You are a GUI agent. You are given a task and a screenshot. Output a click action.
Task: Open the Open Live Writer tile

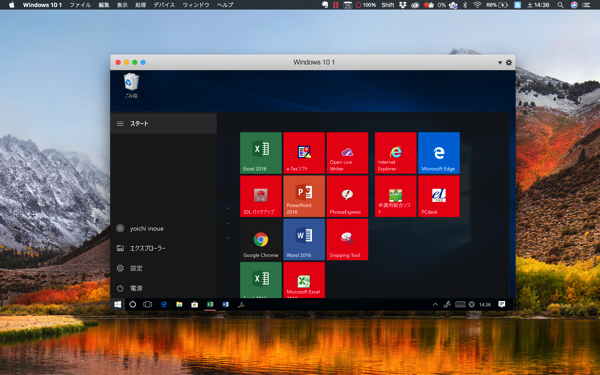[x=347, y=153]
